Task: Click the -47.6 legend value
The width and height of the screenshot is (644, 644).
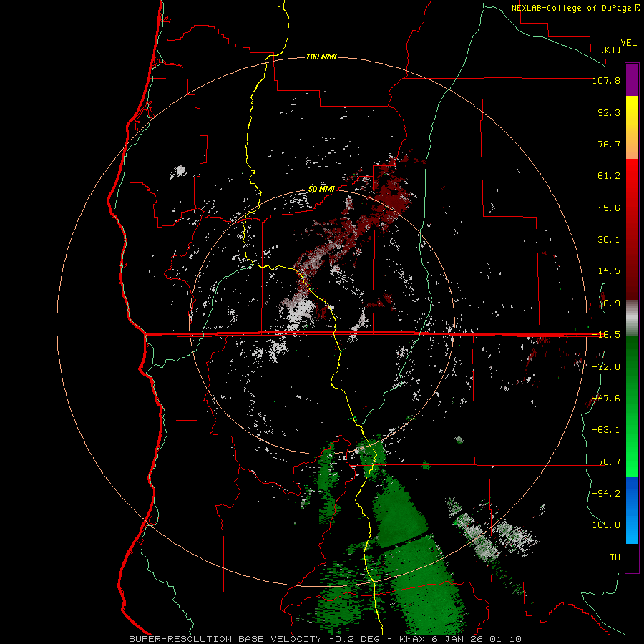Action: coord(606,399)
